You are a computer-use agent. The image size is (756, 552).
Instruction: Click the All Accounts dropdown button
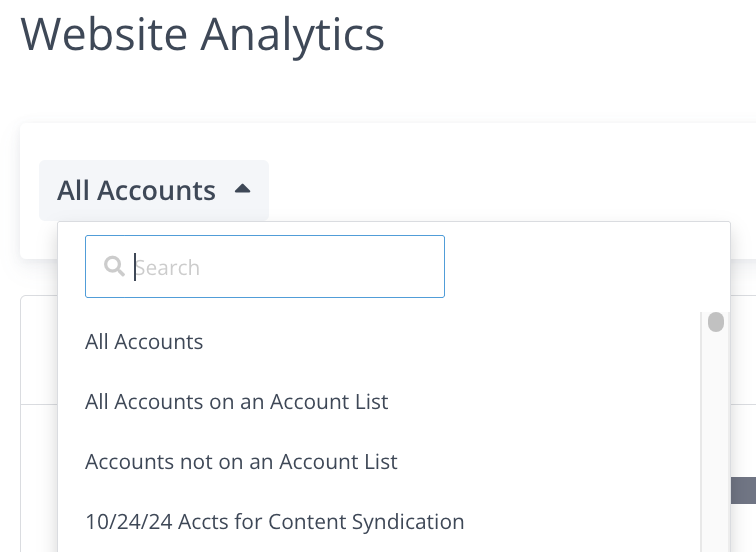point(154,190)
